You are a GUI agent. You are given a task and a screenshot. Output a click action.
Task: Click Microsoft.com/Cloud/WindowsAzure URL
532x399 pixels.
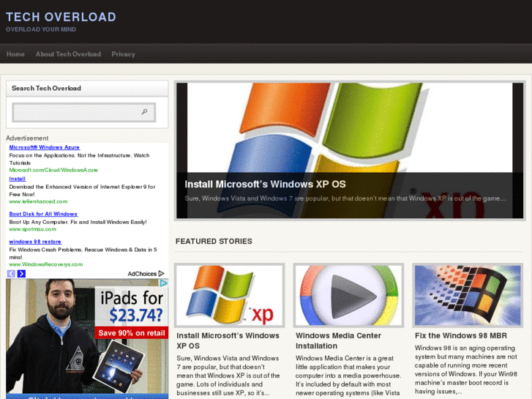click(53, 170)
